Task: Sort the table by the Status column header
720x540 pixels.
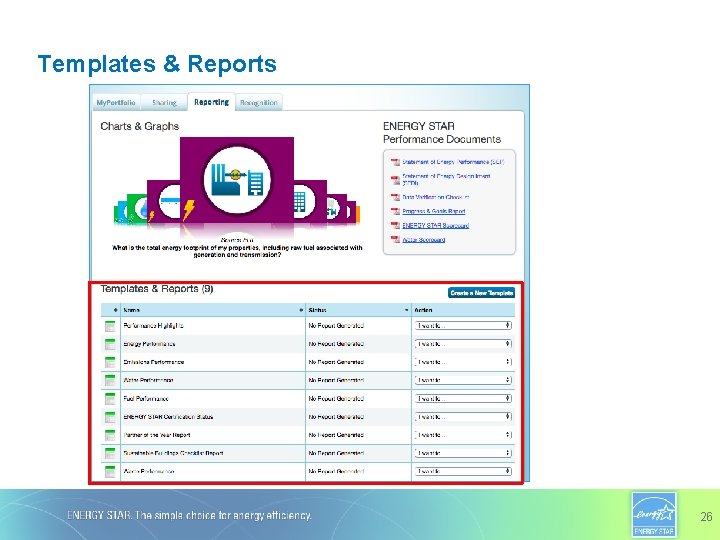Action: pyautogui.click(x=358, y=310)
